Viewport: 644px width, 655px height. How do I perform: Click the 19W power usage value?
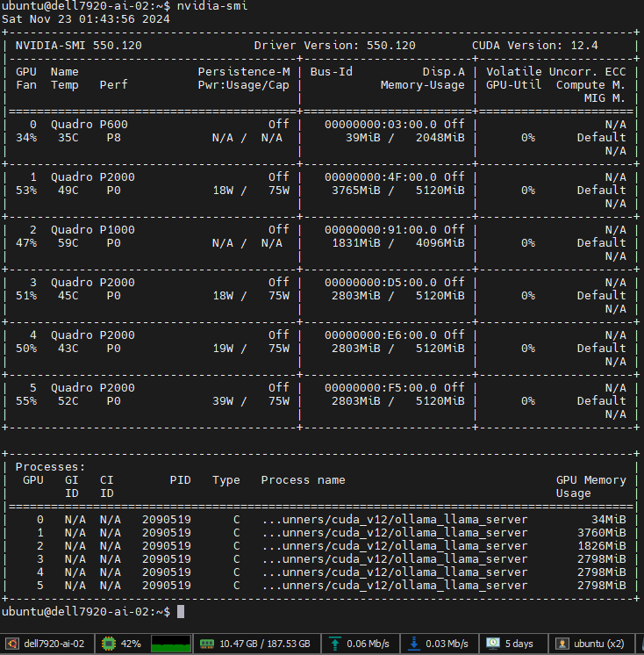click(x=223, y=349)
